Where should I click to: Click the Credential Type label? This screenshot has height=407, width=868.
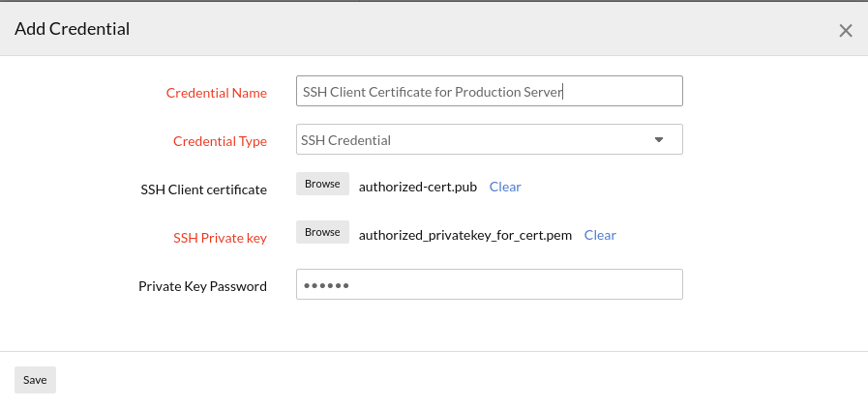[x=220, y=141]
